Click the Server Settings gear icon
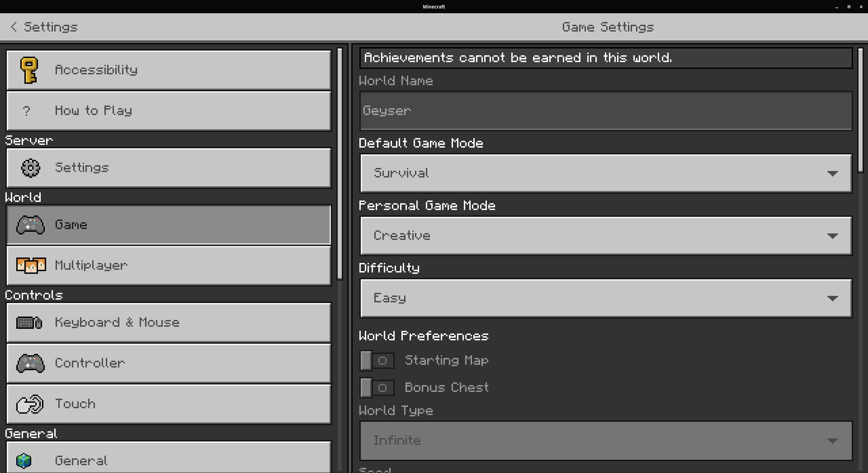The height and width of the screenshot is (473, 868). tap(30, 168)
